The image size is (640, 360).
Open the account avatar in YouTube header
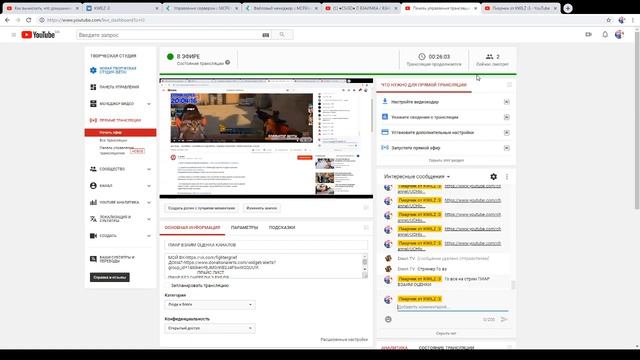tap(619, 35)
